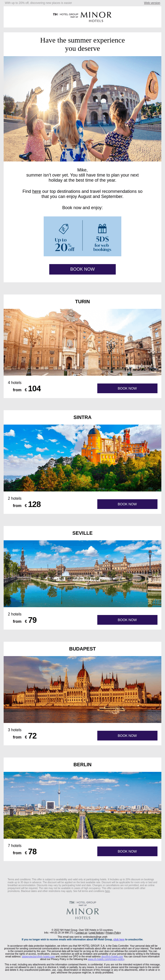Book now for Seville hotels

[127, 620]
